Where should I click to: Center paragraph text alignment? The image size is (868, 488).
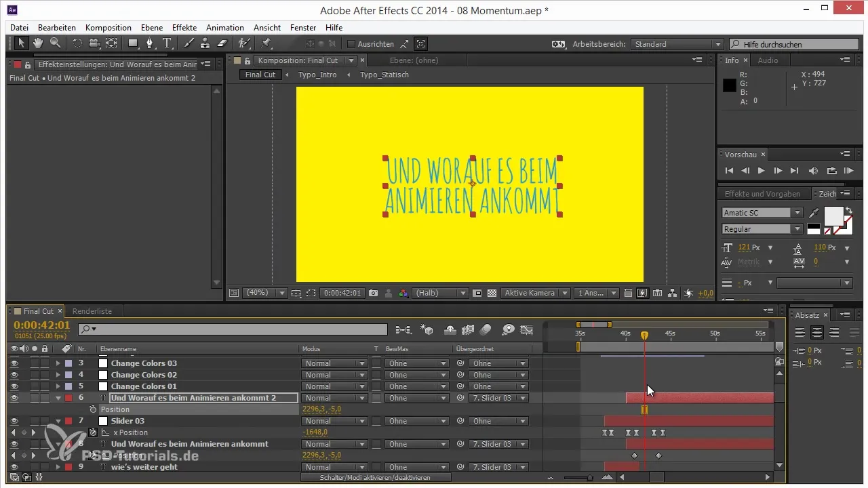[817, 333]
